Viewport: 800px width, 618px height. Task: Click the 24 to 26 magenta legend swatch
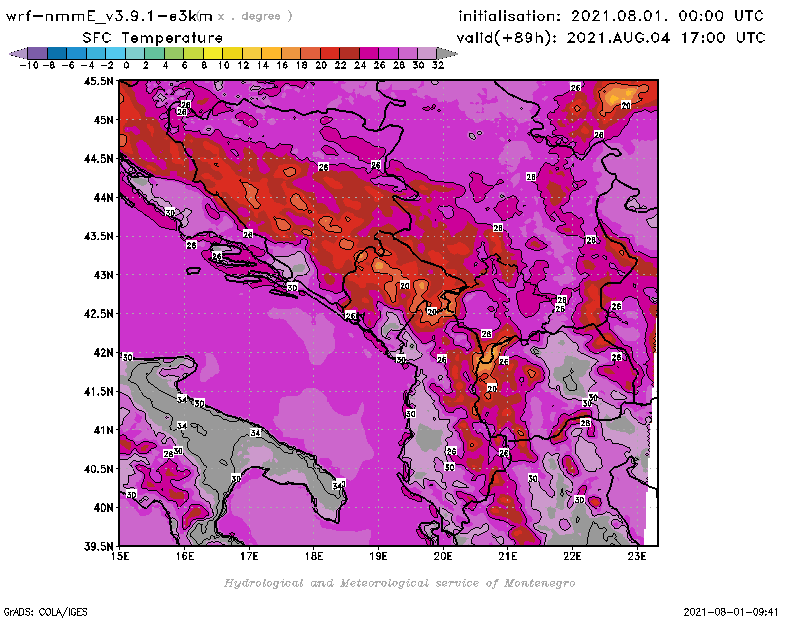pyautogui.click(x=369, y=54)
